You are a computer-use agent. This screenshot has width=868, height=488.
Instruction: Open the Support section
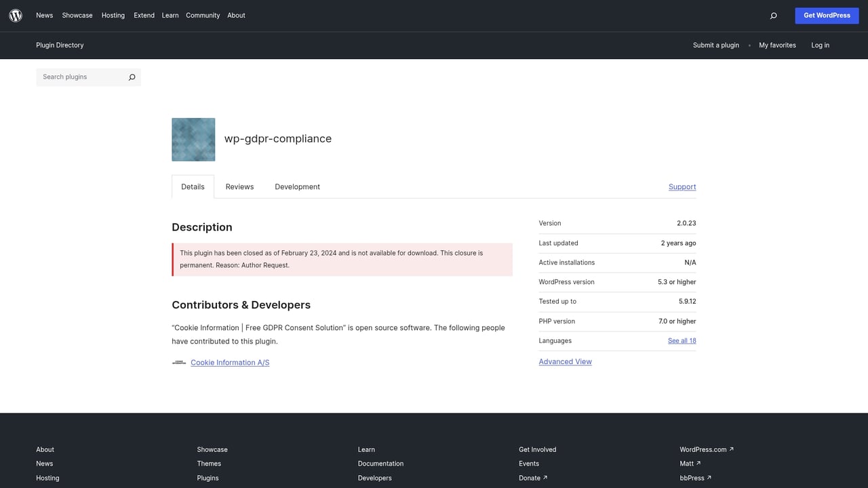point(682,186)
